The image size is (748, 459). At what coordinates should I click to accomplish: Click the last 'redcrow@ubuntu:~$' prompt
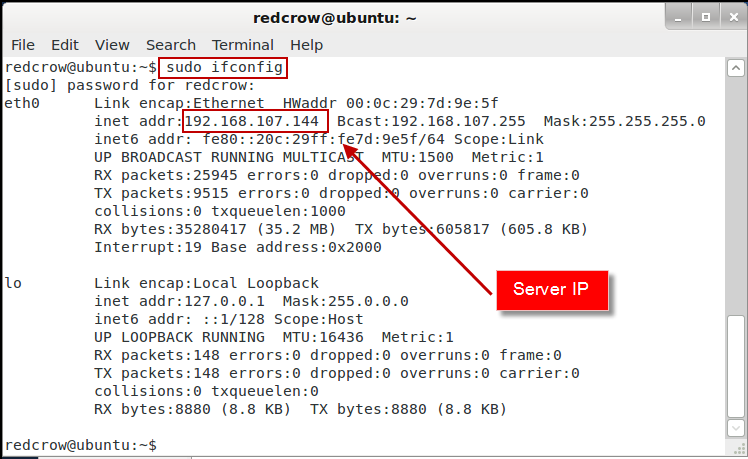coord(81,445)
